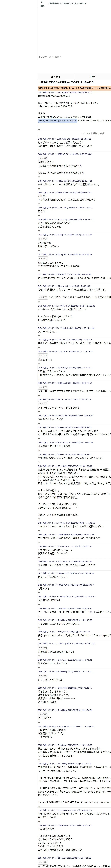Click post number 0465 in the header
111x868 pixels.
coord(40,139)
